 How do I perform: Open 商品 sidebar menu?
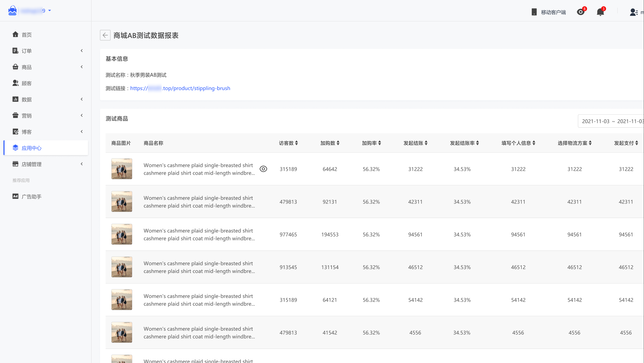tap(27, 67)
